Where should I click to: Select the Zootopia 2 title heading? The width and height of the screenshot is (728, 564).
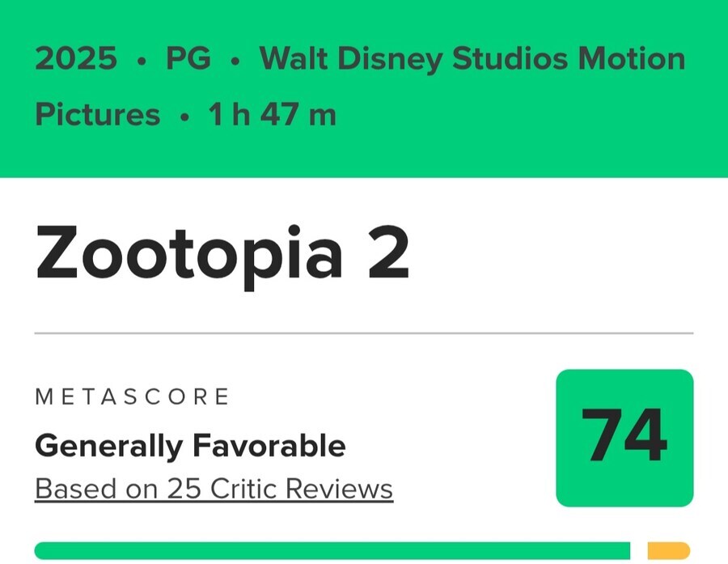(222, 254)
